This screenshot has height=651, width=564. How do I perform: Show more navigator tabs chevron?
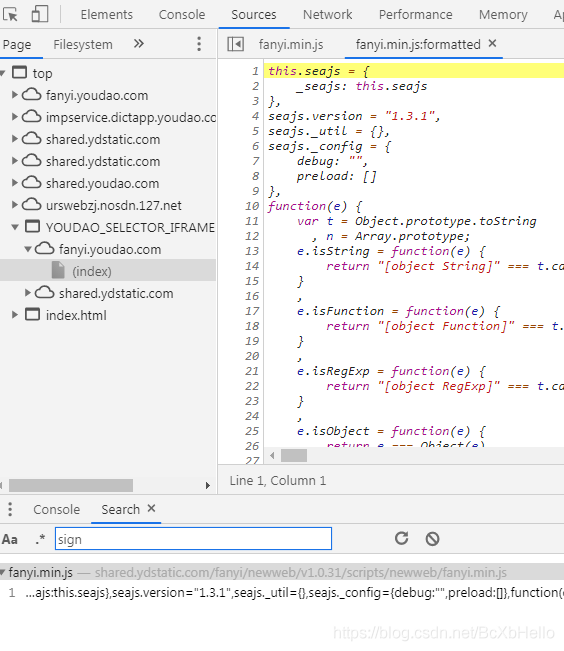(x=139, y=44)
